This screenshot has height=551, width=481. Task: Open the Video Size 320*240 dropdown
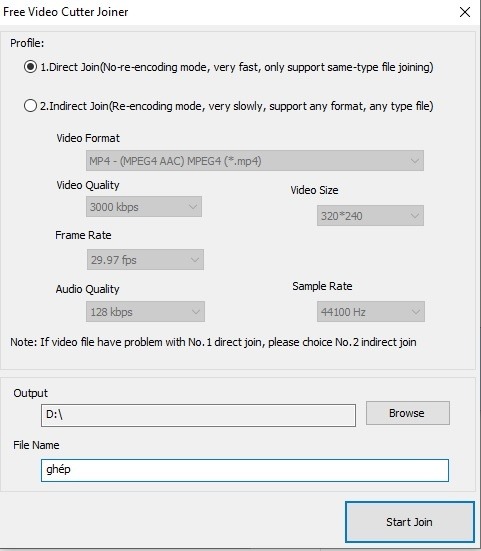[370, 215]
